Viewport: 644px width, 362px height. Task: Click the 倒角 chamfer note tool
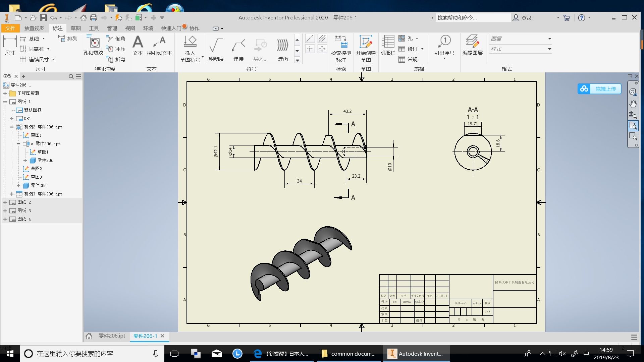coord(116,39)
